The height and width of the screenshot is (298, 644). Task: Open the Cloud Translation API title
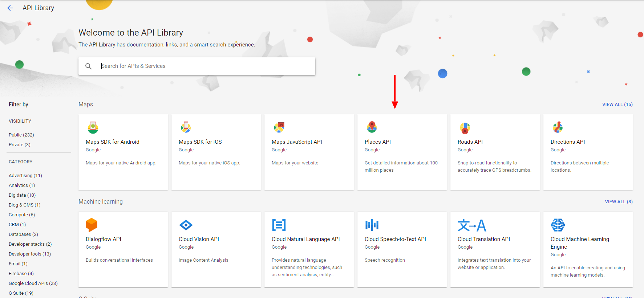pyautogui.click(x=484, y=239)
